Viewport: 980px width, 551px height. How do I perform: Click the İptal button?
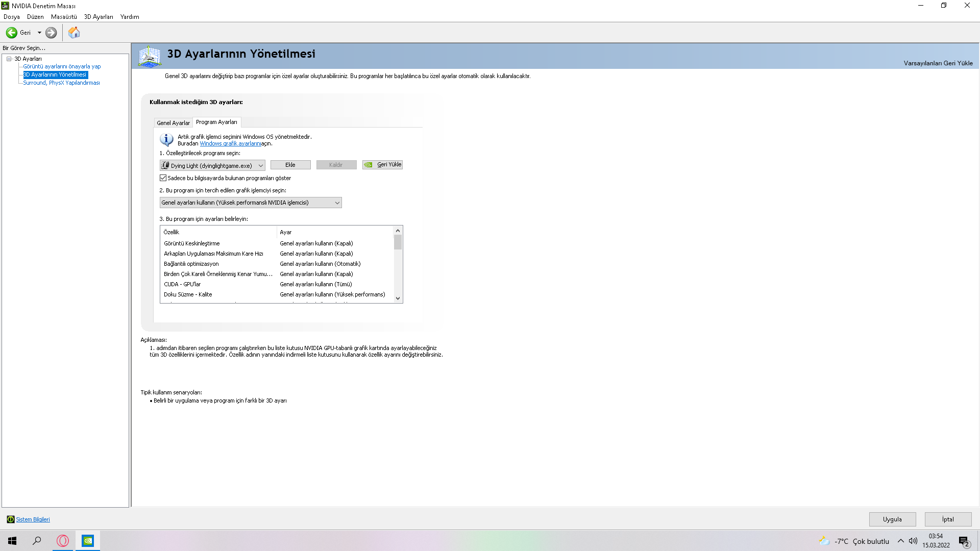(948, 519)
